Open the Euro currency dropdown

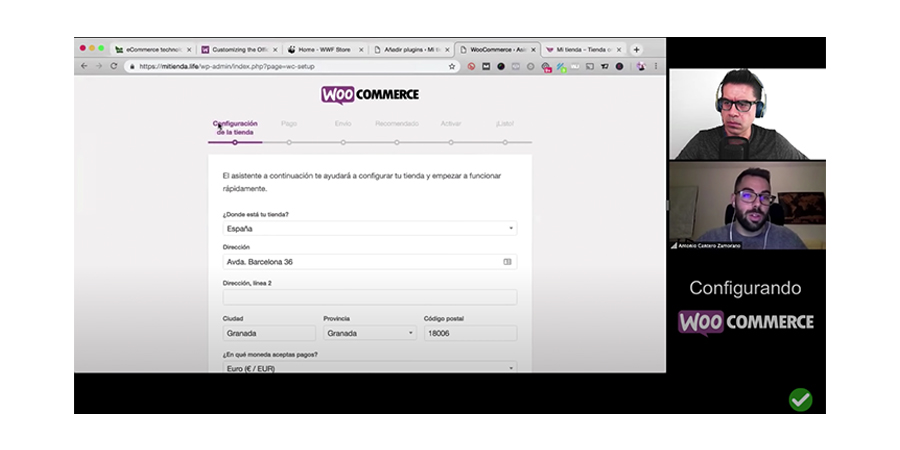(x=370, y=367)
